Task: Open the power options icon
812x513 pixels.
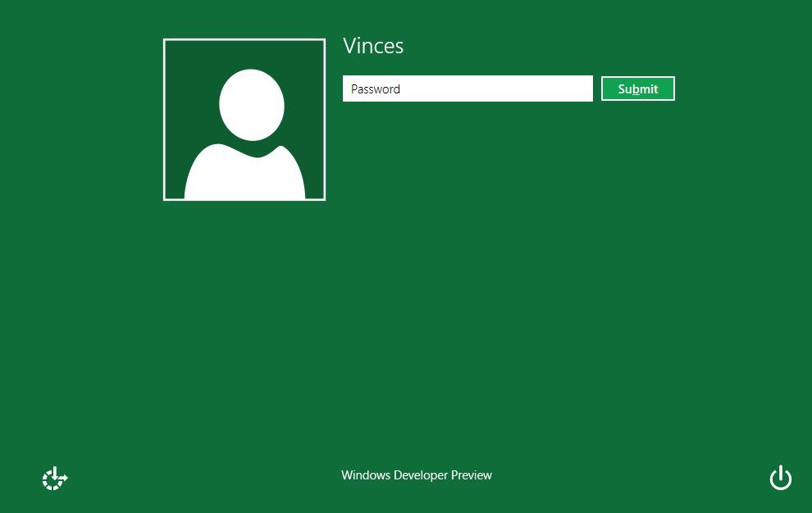Action: point(780,477)
